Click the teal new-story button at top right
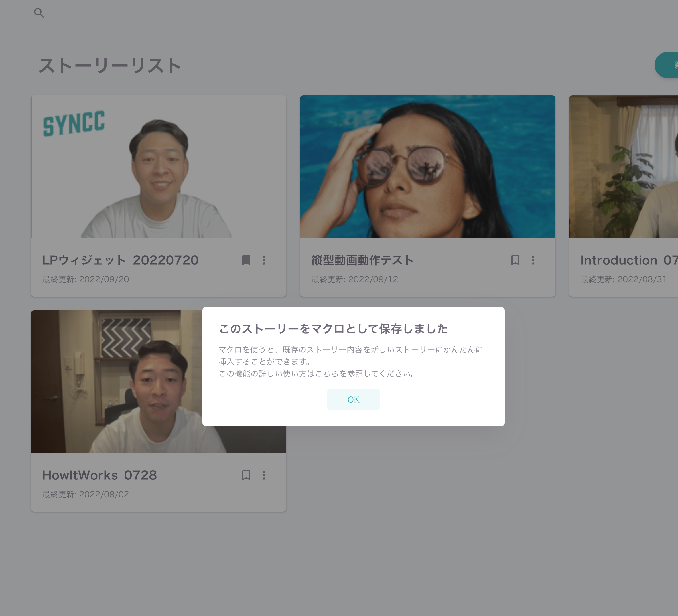 tap(667, 65)
